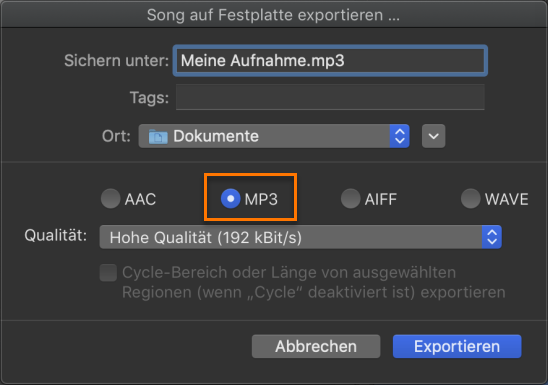The image size is (548, 385).
Task: Open the Ort location dropdown showing Dokumente
Action: coord(274,136)
